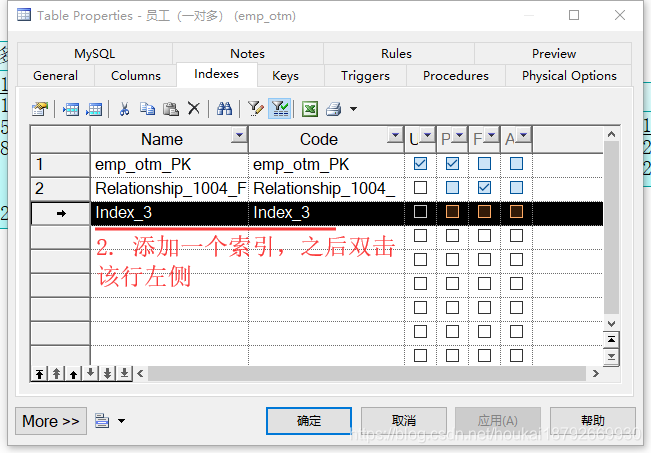This screenshot has height=453, width=651.
Task: Open Customize Columns and Filter tool
Action: pyautogui.click(x=255, y=109)
